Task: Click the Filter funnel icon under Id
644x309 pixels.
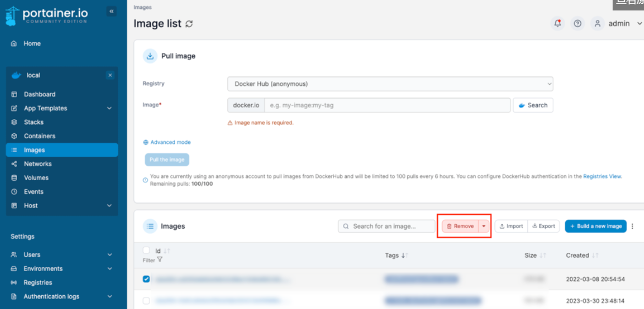Action: pyautogui.click(x=160, y=259)
